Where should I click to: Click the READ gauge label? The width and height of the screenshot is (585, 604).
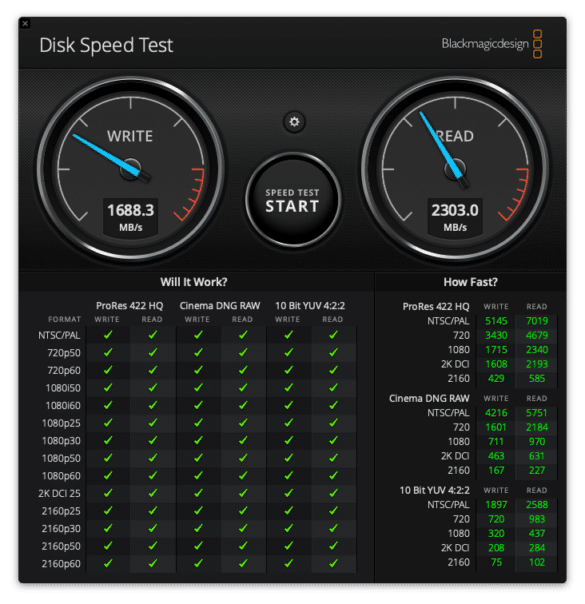click(455, 136)
